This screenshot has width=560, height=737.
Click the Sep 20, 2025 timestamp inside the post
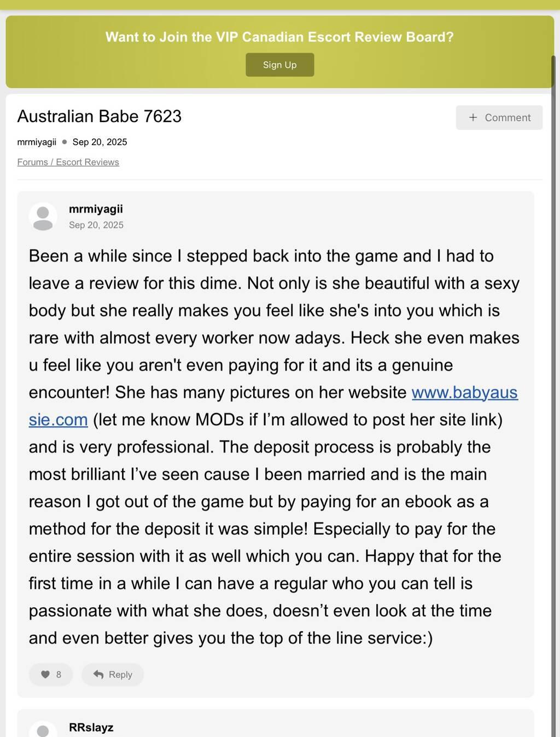[96, 225]
